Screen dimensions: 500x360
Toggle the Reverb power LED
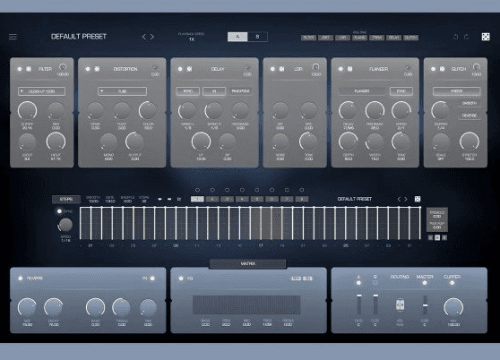pos(20,278)
